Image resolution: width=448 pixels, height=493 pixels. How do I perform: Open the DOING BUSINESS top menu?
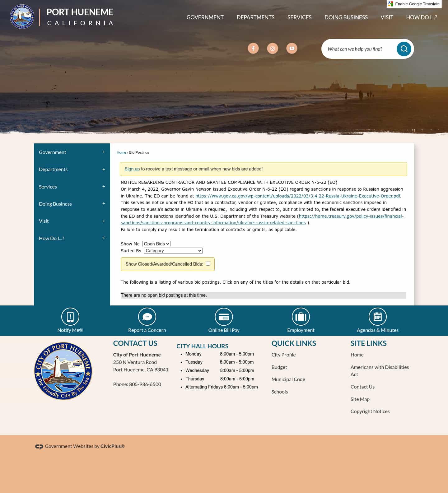tap(346, 17)
